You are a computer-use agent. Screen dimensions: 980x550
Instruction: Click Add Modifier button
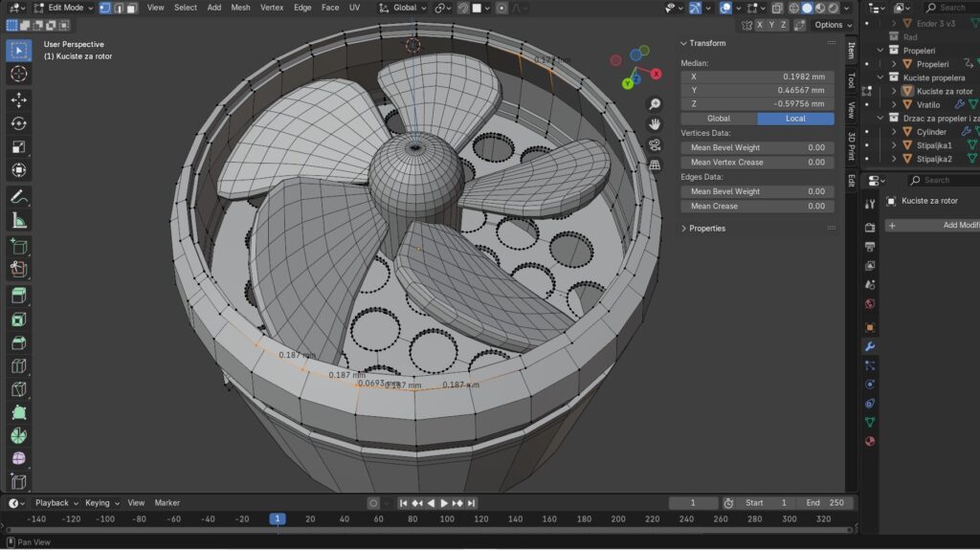point(932,225)
